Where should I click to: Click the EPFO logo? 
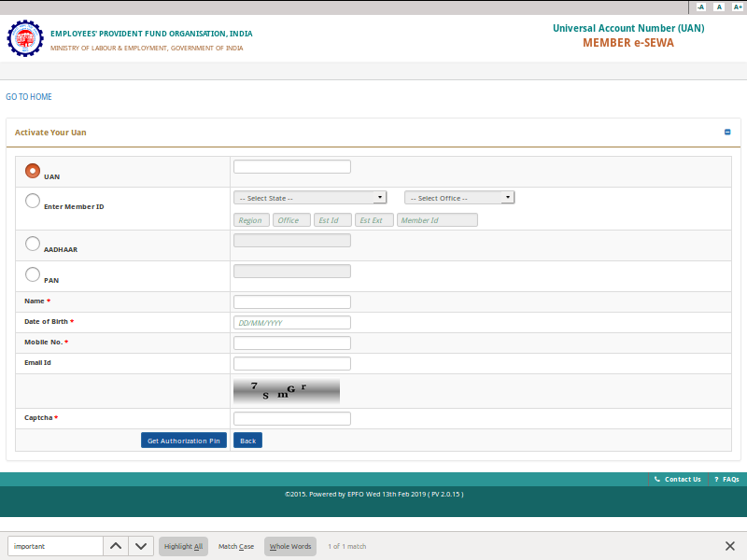point(25,38)
